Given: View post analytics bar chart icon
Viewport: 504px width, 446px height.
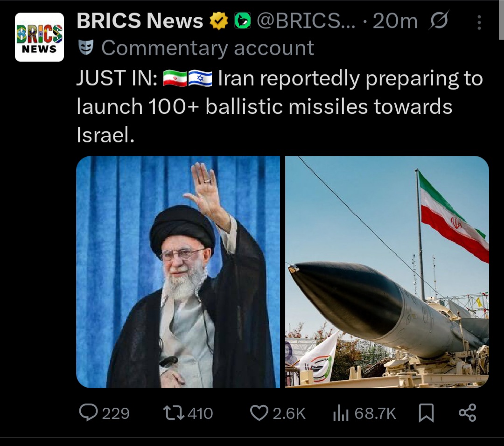Looking at the screenshot, I should [x=341, y=412].
